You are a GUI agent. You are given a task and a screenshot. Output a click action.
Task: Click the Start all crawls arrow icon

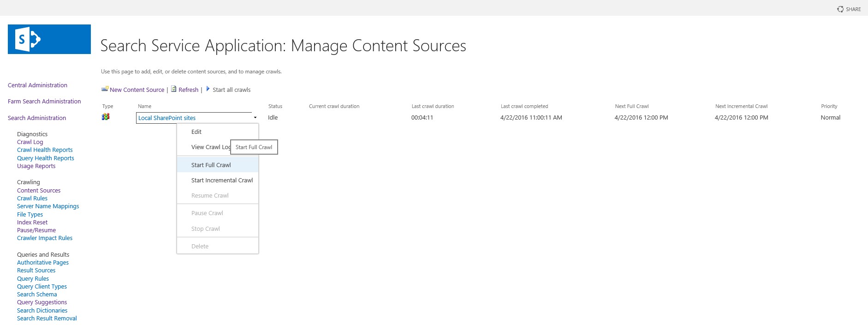tap(208, 89)
